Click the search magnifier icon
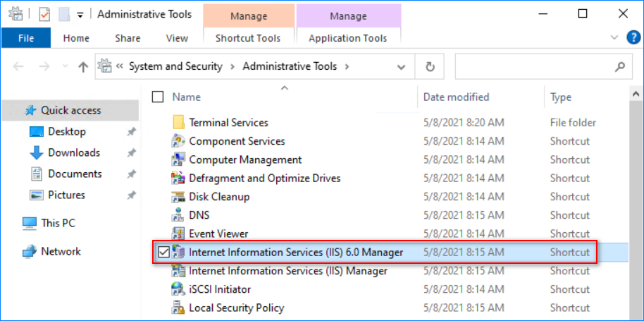 (621, 66)
